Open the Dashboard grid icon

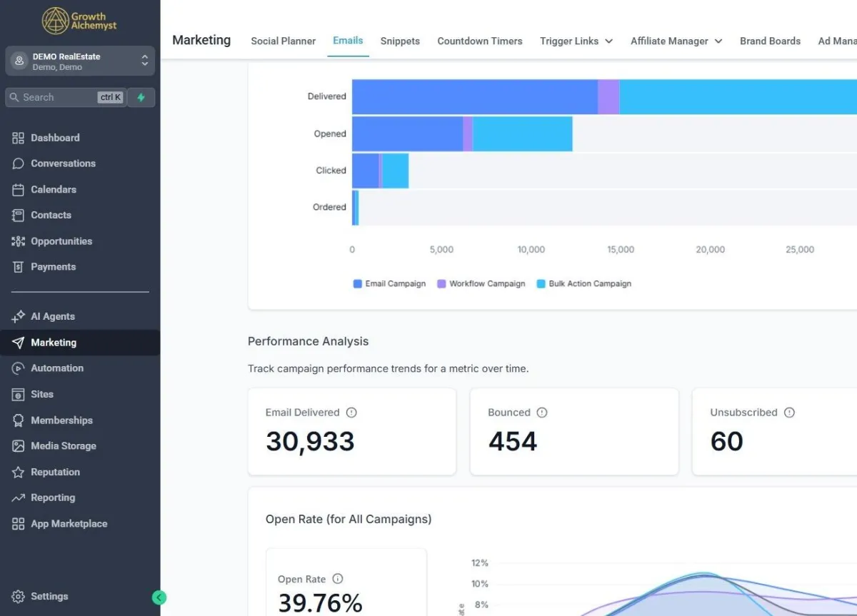click(19, 138)
